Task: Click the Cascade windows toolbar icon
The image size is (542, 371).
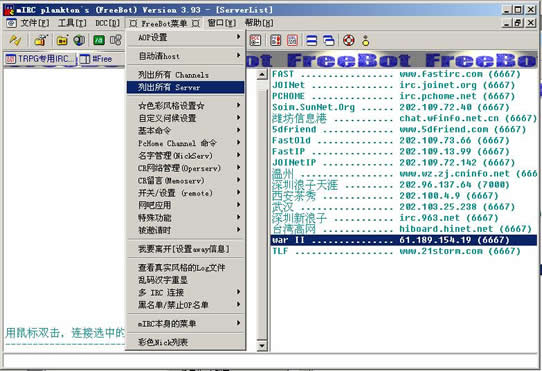Action: [328, 41]
